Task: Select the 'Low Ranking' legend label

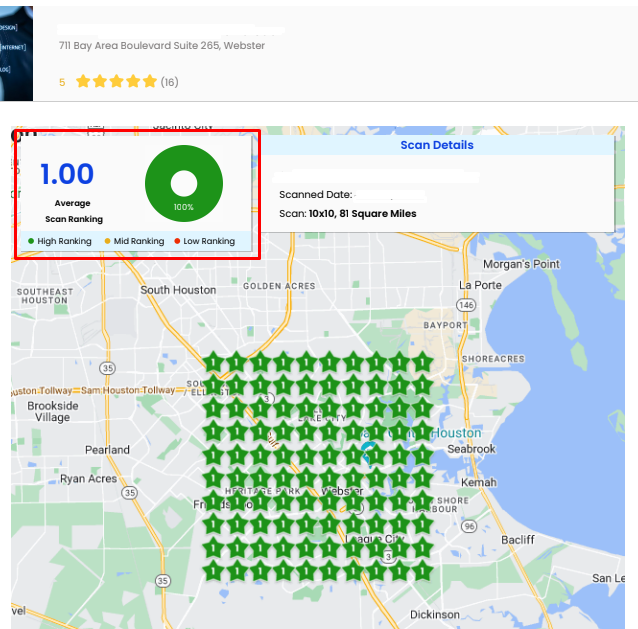Action: (x=209, y=241)
